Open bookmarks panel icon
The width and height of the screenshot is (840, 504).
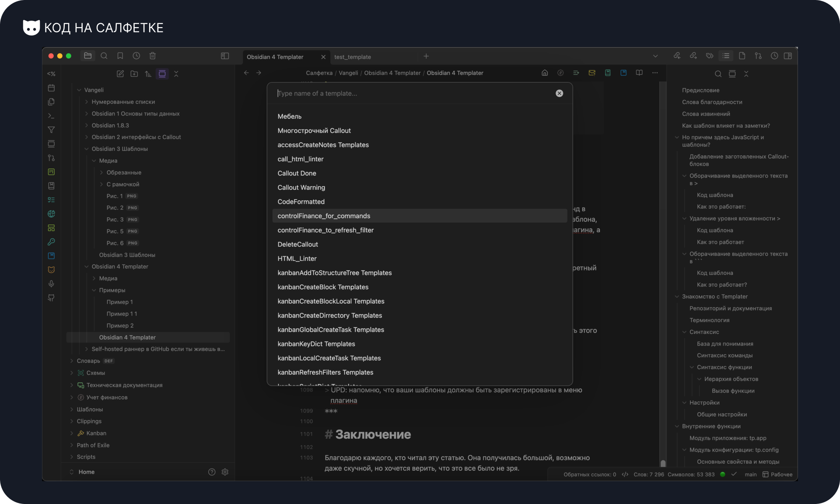click(x=120, y=56)
